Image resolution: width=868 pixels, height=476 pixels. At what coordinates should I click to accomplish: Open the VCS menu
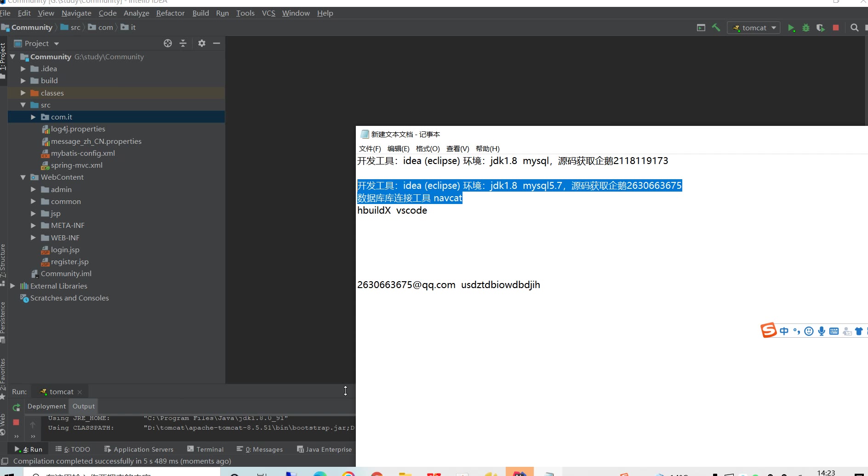pyautogui.click(x=268, y=13)
